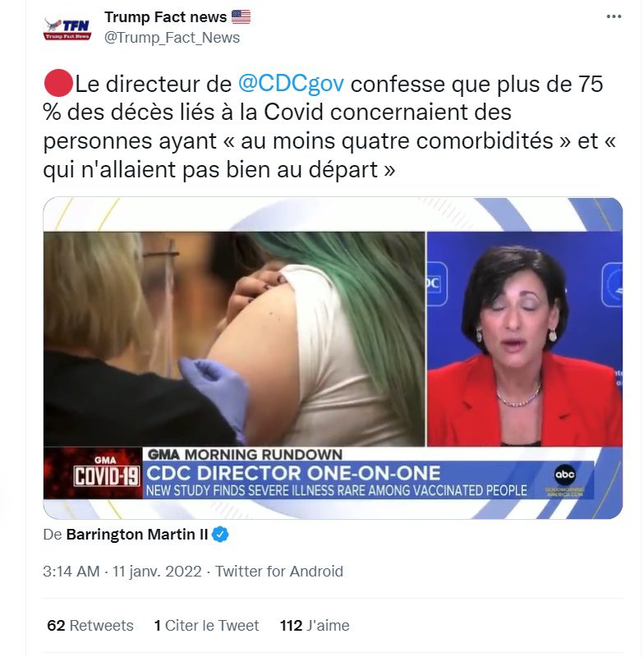Open Trump Fact news display name
The image size is (644, 657).
click(x=165, y=16)
